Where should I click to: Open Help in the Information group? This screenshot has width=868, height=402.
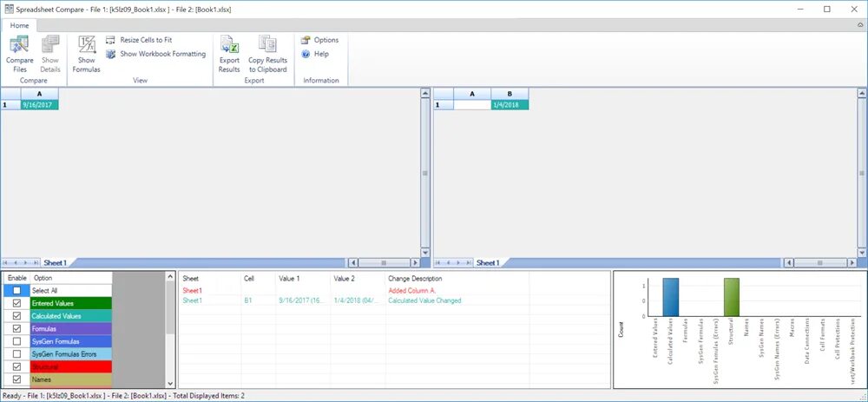click(315, 54)
